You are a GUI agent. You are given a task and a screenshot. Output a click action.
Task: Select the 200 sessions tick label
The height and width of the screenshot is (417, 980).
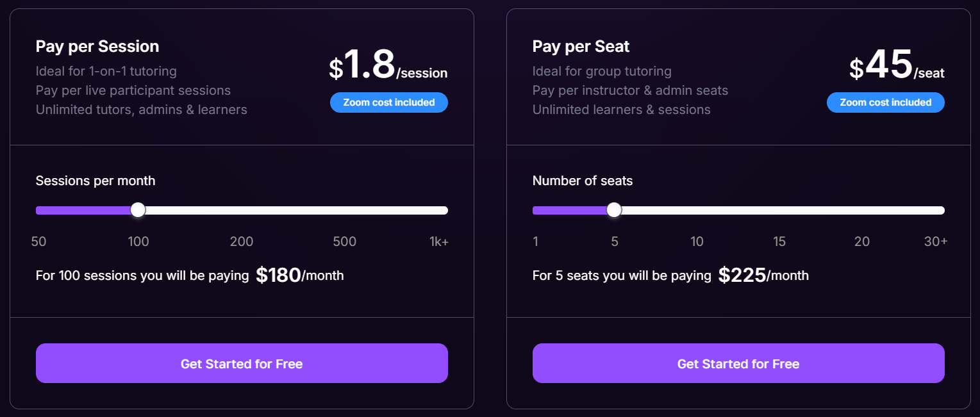(x=242, y=241)
